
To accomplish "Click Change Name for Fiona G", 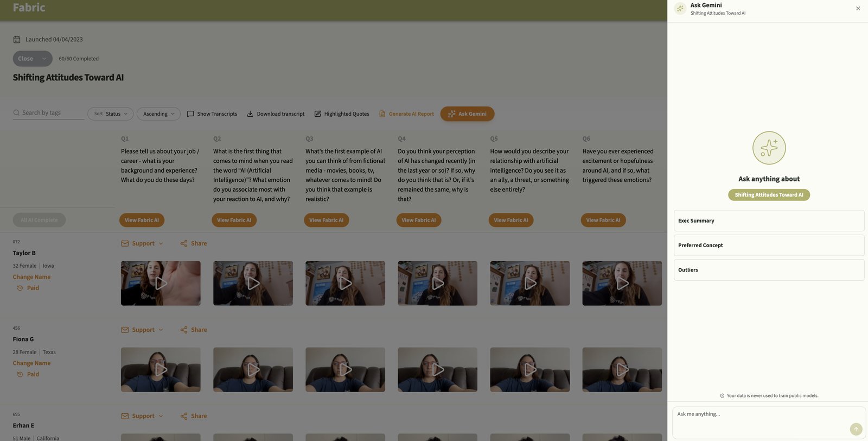I will tap(31, 363).
